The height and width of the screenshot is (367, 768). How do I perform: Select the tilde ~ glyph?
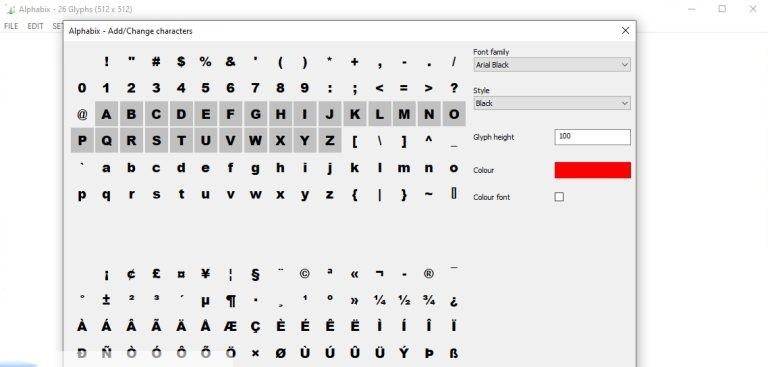(x=429, y=194)
